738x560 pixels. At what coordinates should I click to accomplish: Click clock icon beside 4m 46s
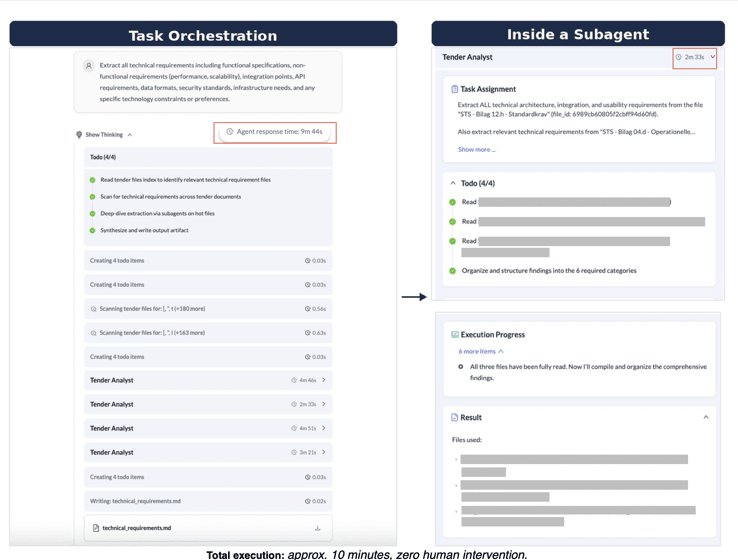pyautogui.click(x=294, y=380)
